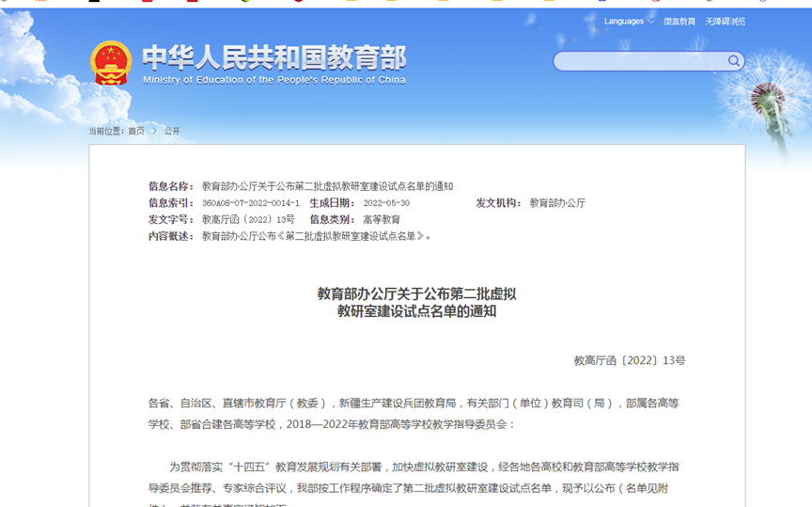Viewport: 812px width, 507px height.
Task: Focus the site search input box
Action: [639, 61]
